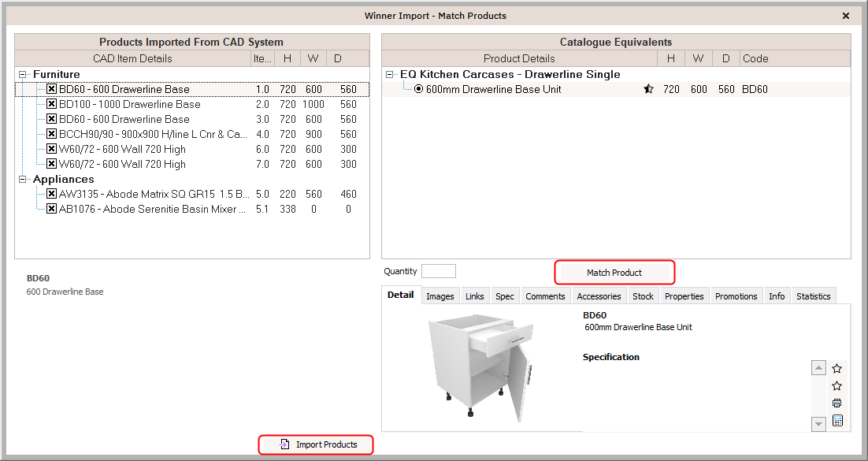
Task: Toggle checkbox for AW3135 Abode Matrix sink
Action: [x=51, y=194]
